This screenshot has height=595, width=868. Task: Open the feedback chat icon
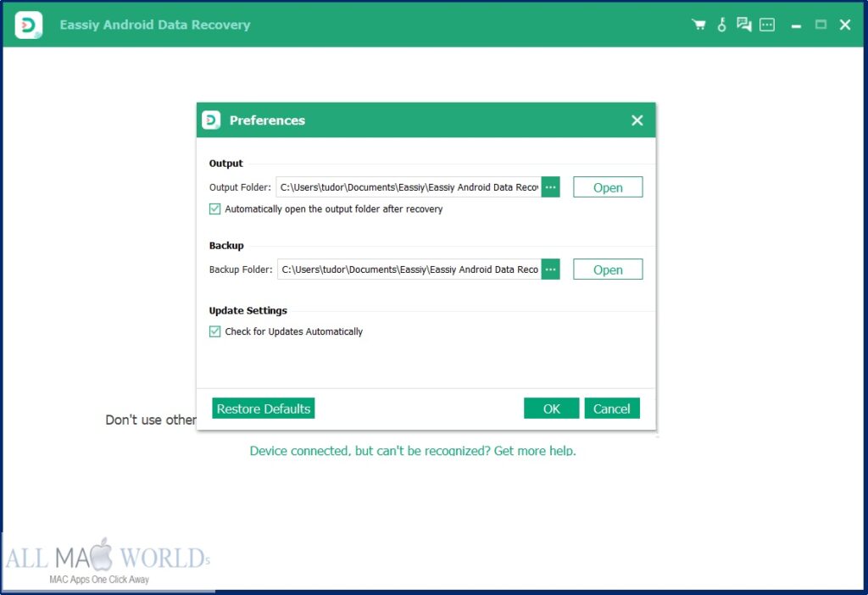[x=743, y=25]
